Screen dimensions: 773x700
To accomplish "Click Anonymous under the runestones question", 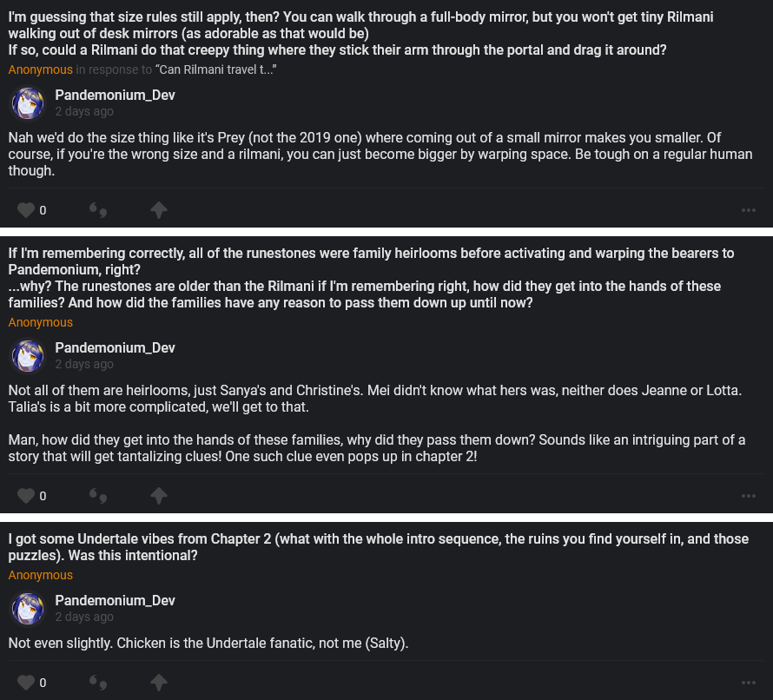I will click(41, 322).
